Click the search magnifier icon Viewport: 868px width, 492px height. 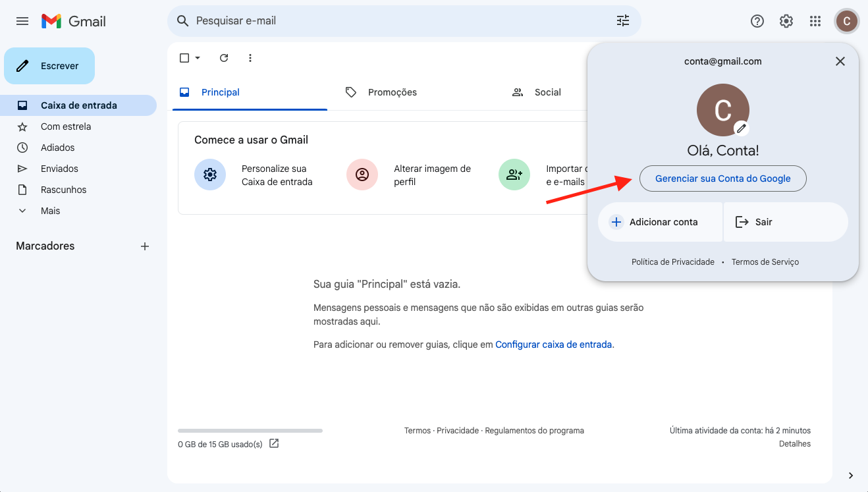(183, 21)
